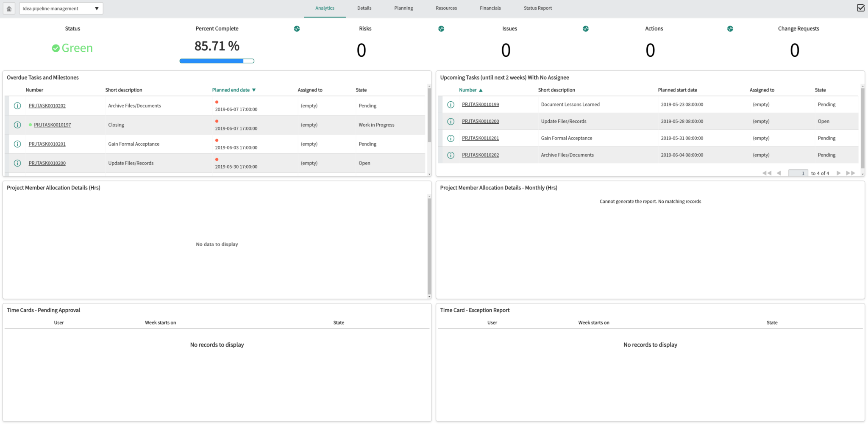Click the overdue red dot on Gain Formal Acceptance
The image size is (868, 425).
click(217, 140)
